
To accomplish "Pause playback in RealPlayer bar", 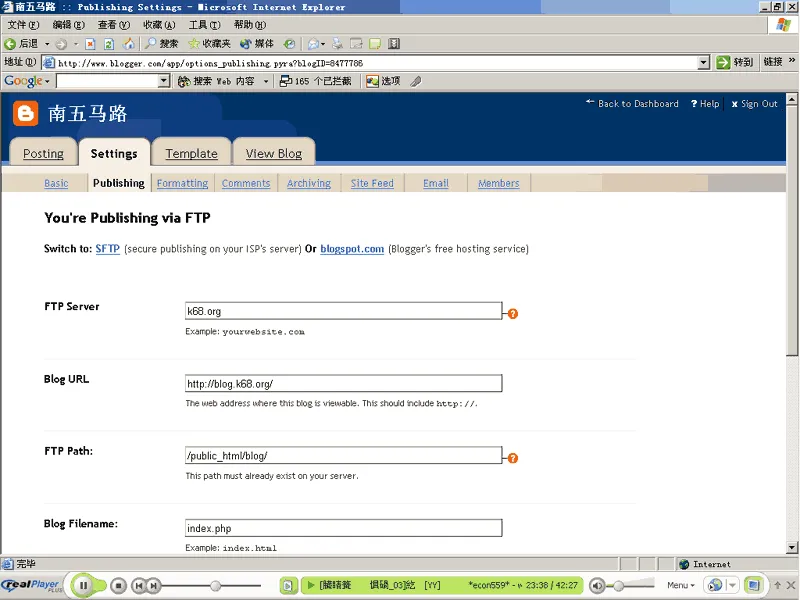I will click(x=84, y=585).
